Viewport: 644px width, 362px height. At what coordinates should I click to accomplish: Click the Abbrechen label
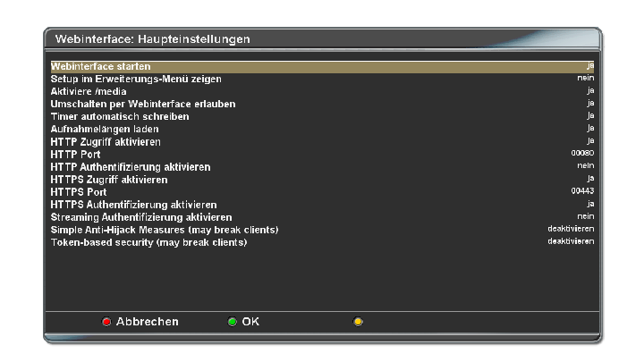pyautogui.click(x=147, y=322)
